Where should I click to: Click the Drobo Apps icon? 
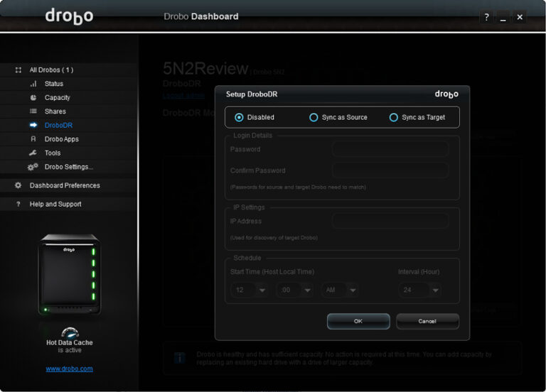pos(33,139)
